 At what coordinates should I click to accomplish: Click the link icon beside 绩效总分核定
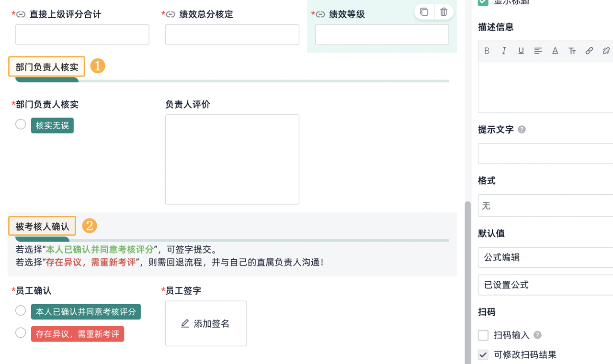[171, 14]
